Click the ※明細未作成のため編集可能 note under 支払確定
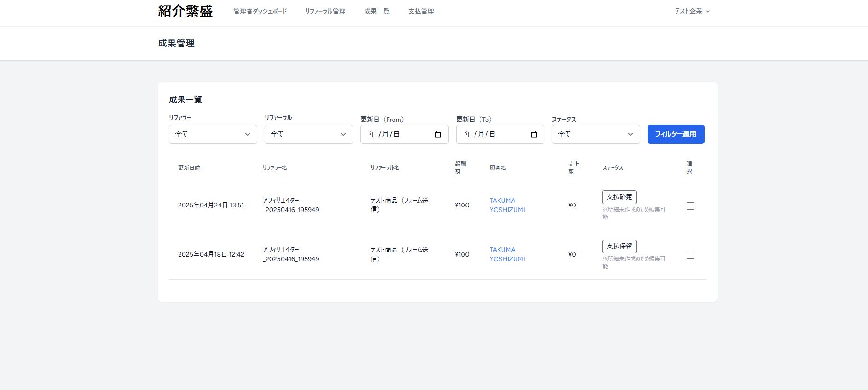The height and width of the screenshot is (390, 868). tap(634, 213)
